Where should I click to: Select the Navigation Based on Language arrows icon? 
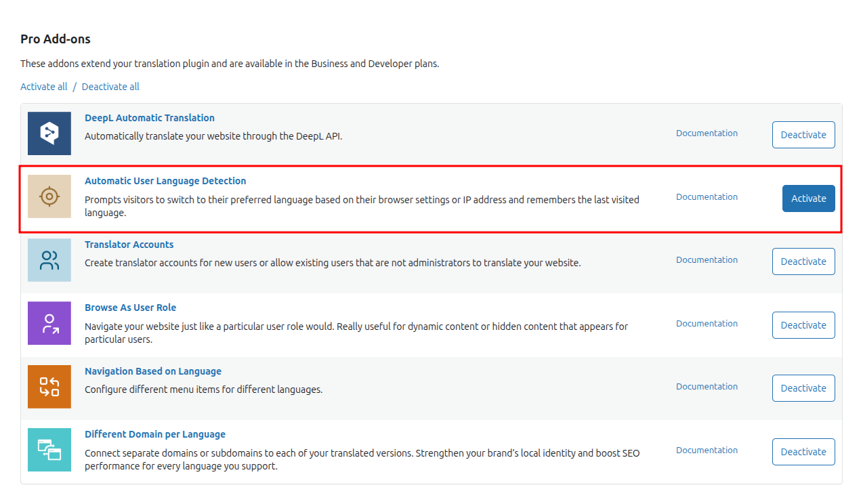click(49, 386)
